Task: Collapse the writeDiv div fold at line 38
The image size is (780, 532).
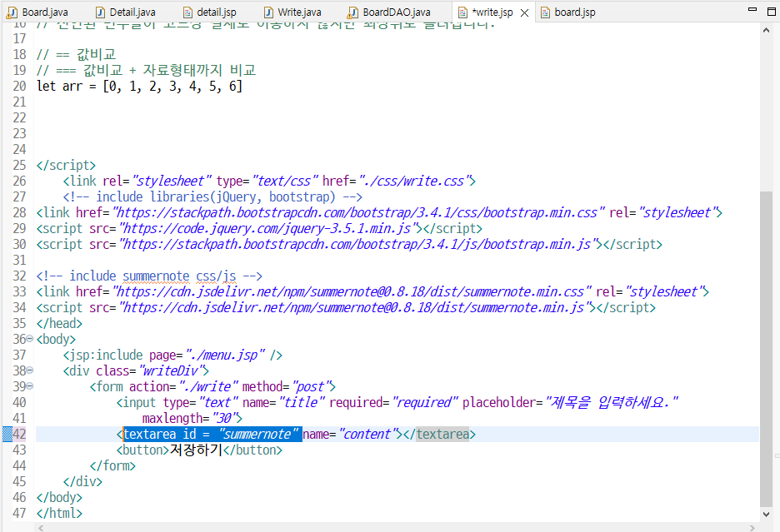Action: (29, 370)
